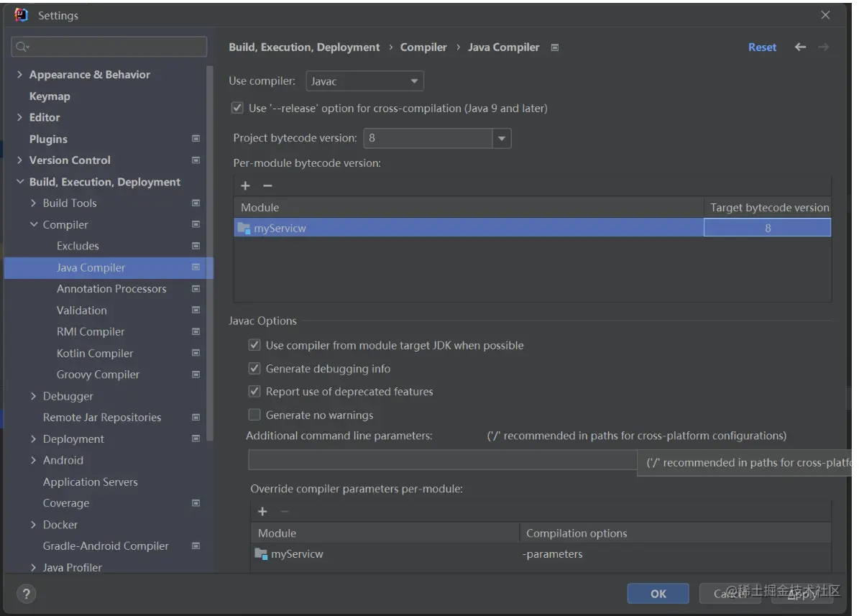Click the project settings icon on Groovy Compiler row

click(196, 374)
